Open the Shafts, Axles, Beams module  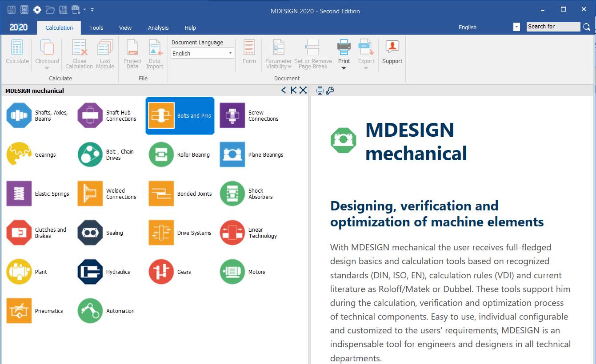(x=38, y=115)
